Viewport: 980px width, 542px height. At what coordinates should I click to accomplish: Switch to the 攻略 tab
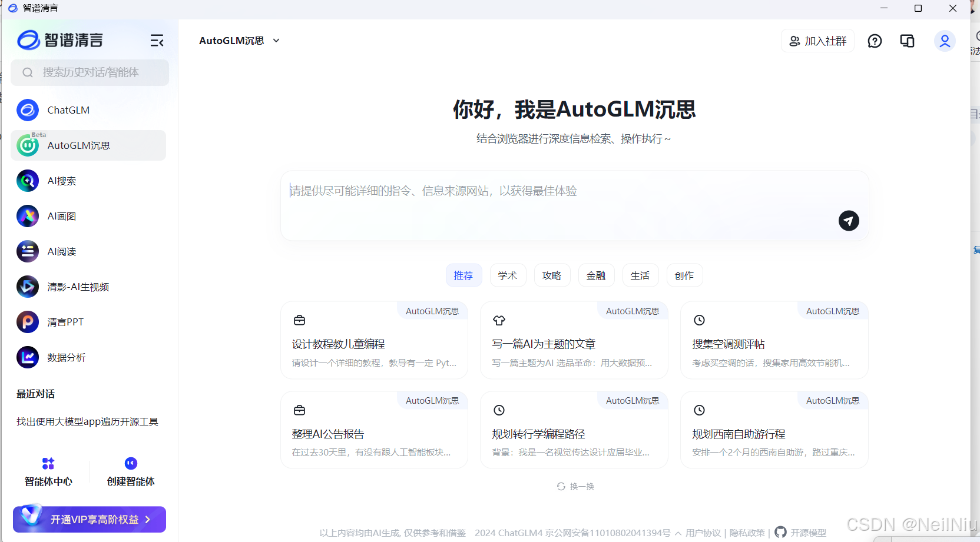pyautogui.click(x=552, y=275)
